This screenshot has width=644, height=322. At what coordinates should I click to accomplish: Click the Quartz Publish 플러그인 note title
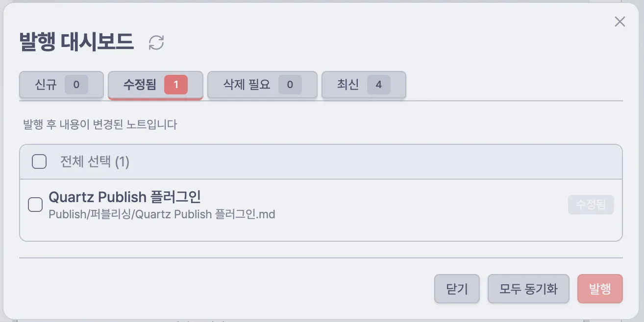(x=124, y=197)
